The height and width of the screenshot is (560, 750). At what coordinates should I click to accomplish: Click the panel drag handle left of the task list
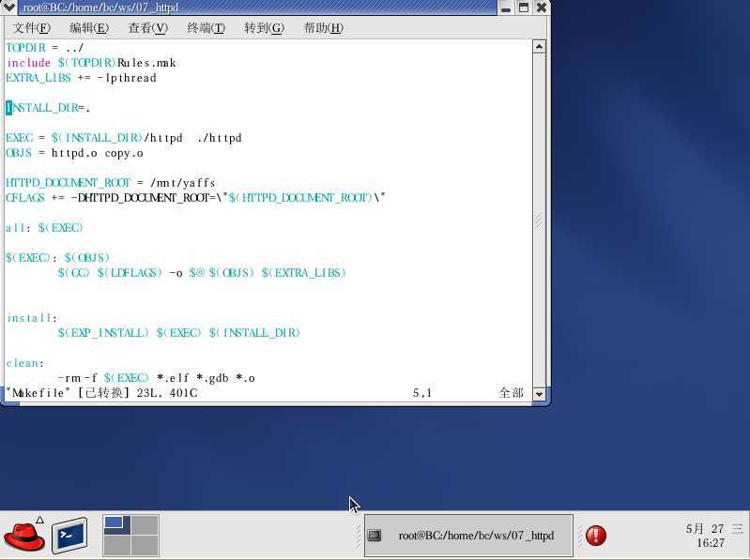(x=358, y=536)
